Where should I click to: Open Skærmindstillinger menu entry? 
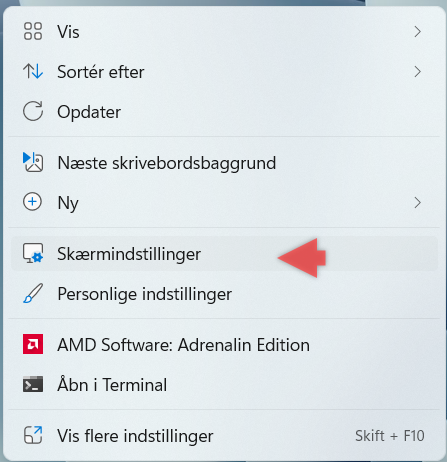(x=224, y=254)
